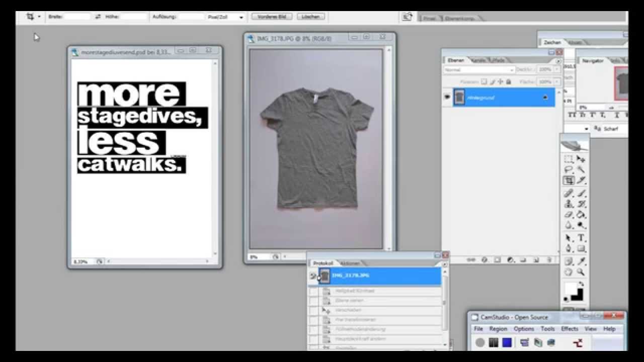
Task: Select the Crop tool in the toolbox
Action: (x=569, y=180)
